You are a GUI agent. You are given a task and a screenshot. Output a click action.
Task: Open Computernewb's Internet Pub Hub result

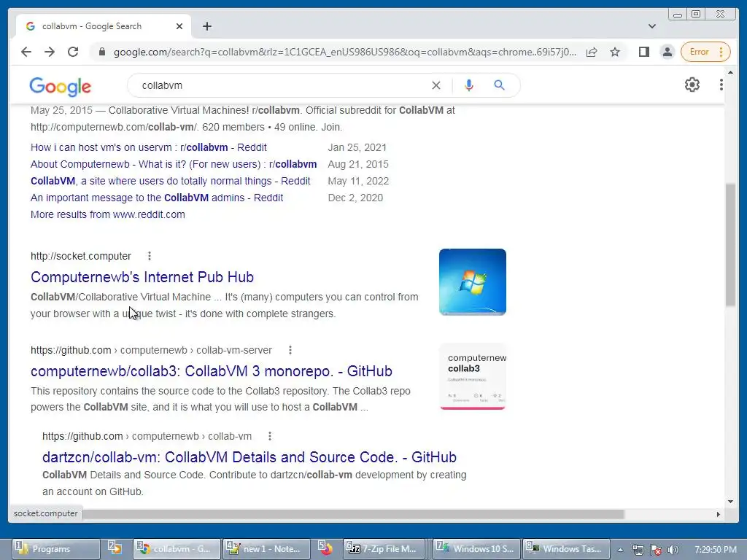coord(142,276)
